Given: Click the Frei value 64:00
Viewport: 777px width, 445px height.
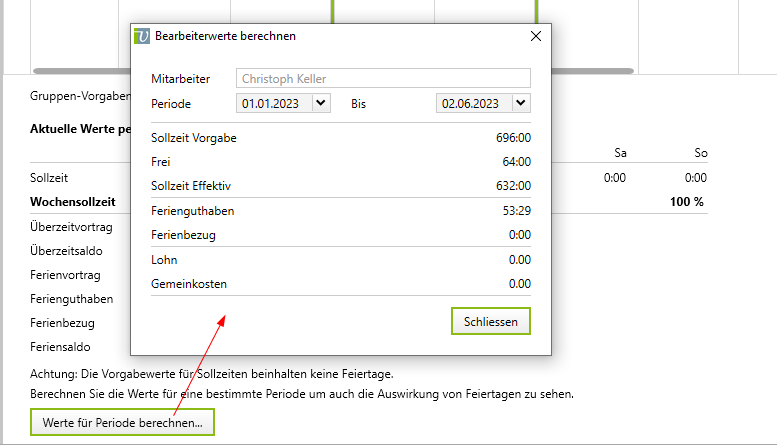Looking at the screenshot, I should tap(516, 162).
